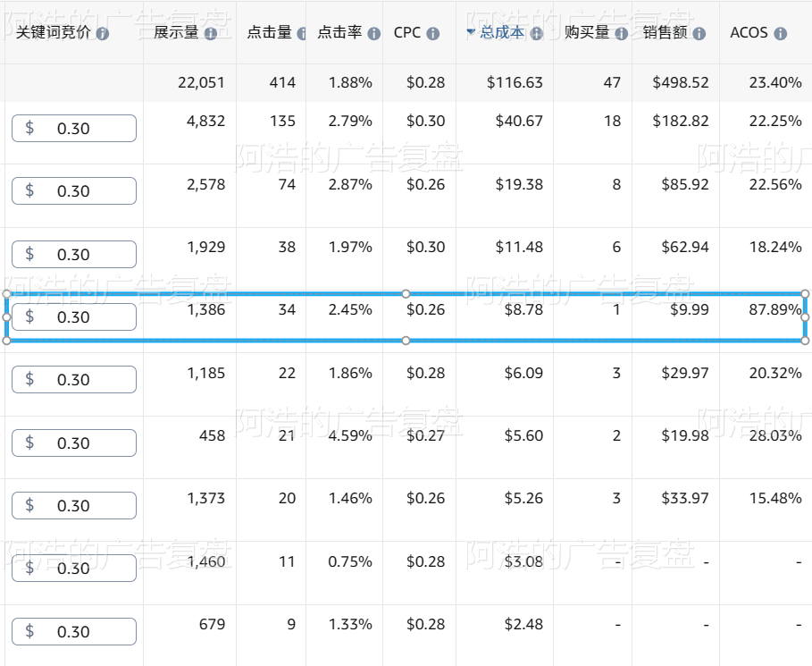Select sales value $62.94
This screenshot has width=812, height=666.
(684, 247)
